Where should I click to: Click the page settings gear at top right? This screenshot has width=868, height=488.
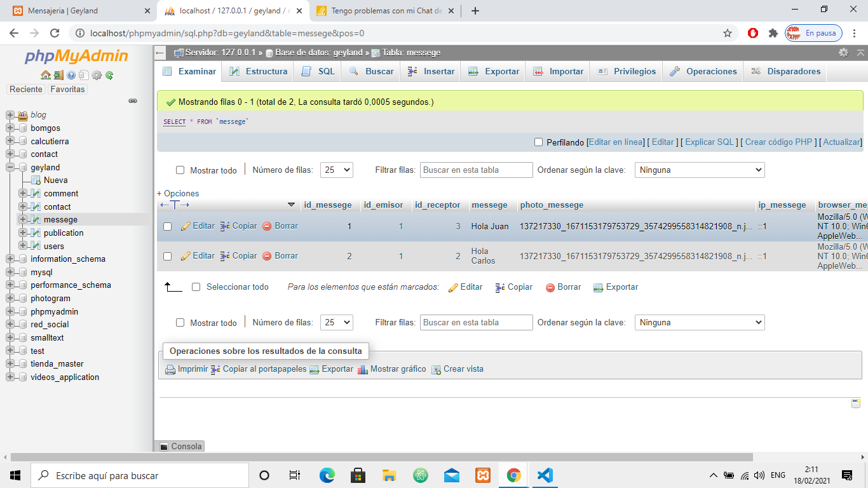(x=843, y=53)
